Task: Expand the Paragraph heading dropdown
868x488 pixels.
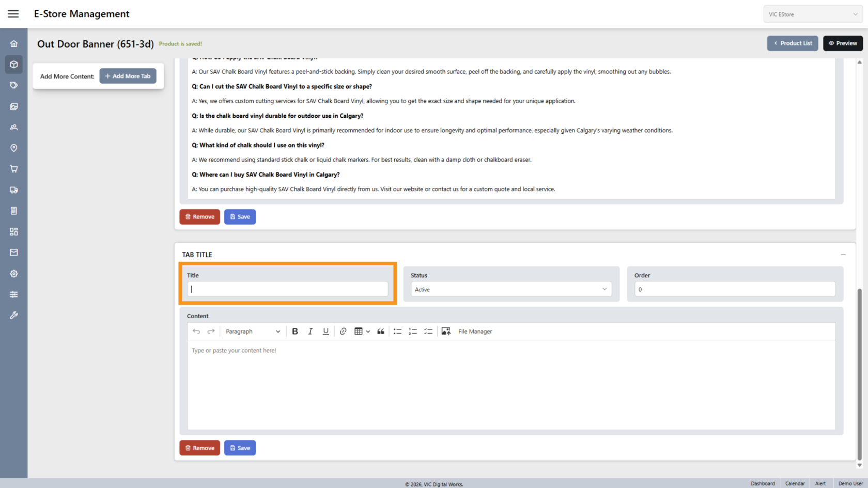Action: (253, 332)
